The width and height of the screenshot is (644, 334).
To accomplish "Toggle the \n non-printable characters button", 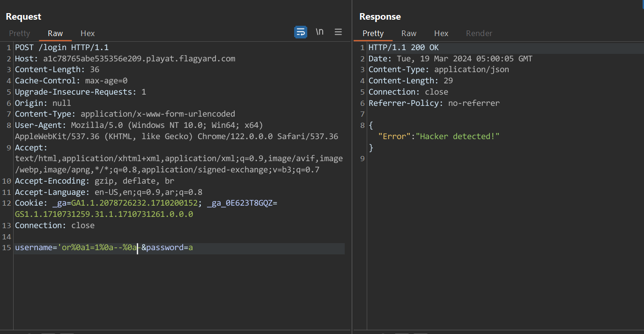I will click(319, 32).
